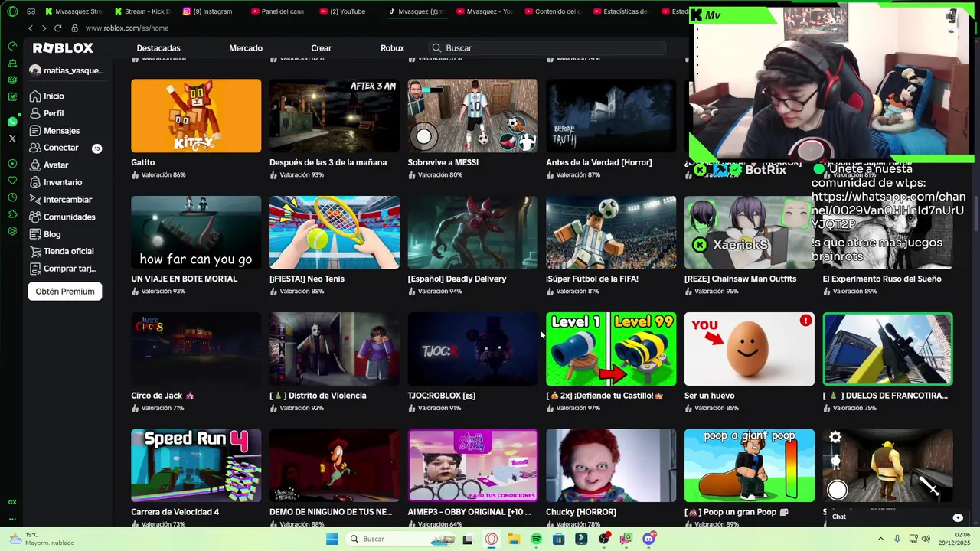
Task: Open the Destacadas menu in Roblox header
Action: pyautogui.click(x=158, y=48)
